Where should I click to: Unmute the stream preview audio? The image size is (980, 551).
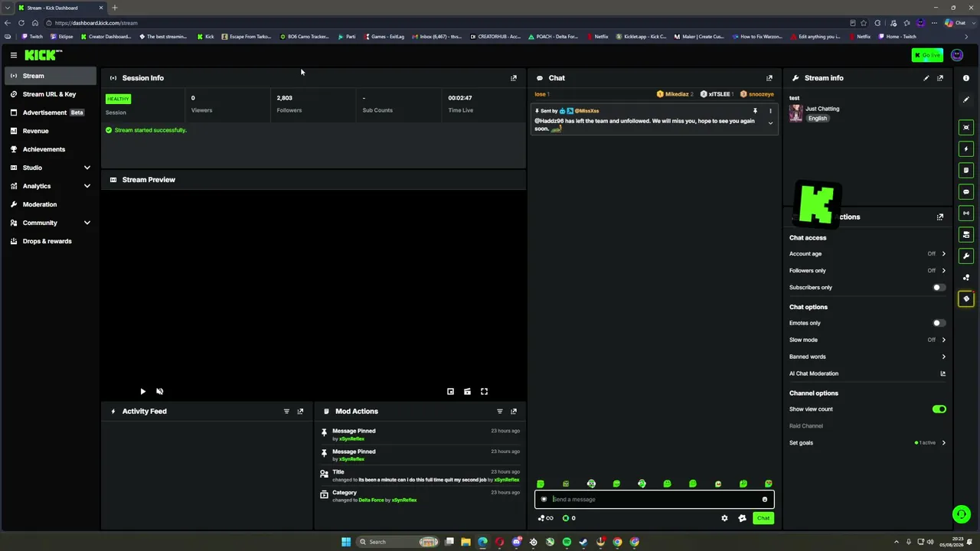[x=159, y=392]
